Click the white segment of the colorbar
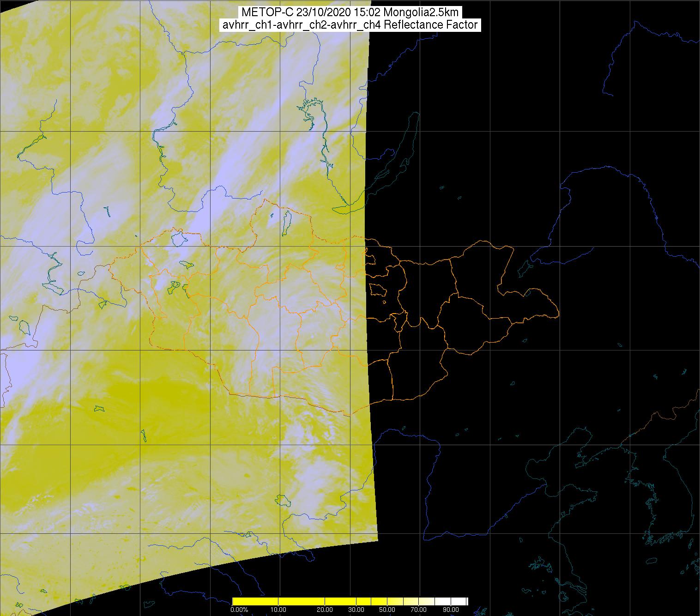 click(x=459, y=601)
